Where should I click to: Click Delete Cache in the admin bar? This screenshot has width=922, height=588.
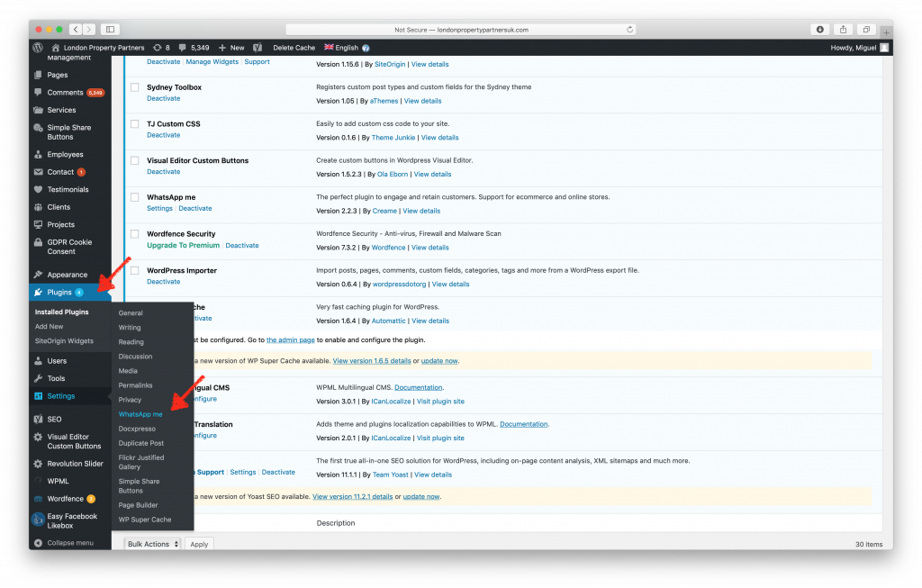tap(294, 48)
